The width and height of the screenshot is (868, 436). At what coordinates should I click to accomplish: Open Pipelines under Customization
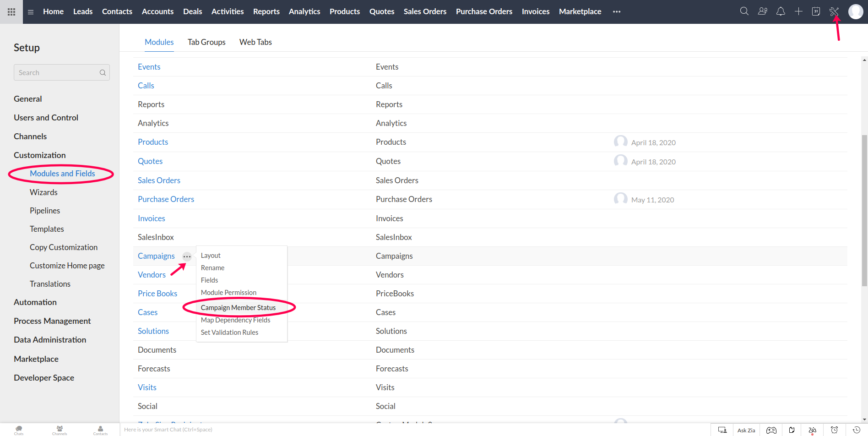click(x=45, y=211)
